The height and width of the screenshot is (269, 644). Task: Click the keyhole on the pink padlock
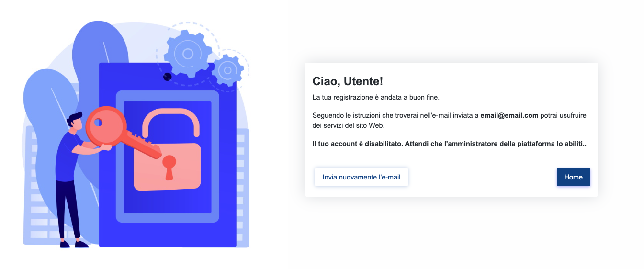click(169, 165)
